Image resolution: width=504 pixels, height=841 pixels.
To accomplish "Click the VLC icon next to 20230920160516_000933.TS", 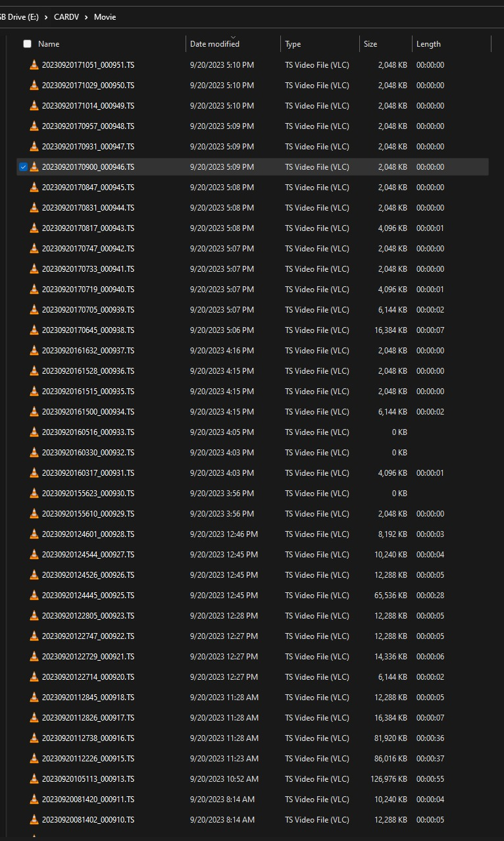I will tap(34, 432).
